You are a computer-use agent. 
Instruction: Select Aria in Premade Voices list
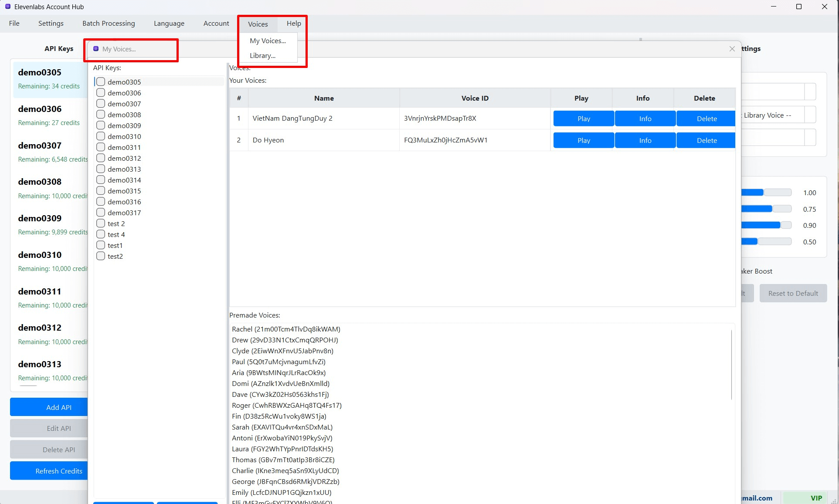coord(279,372)
